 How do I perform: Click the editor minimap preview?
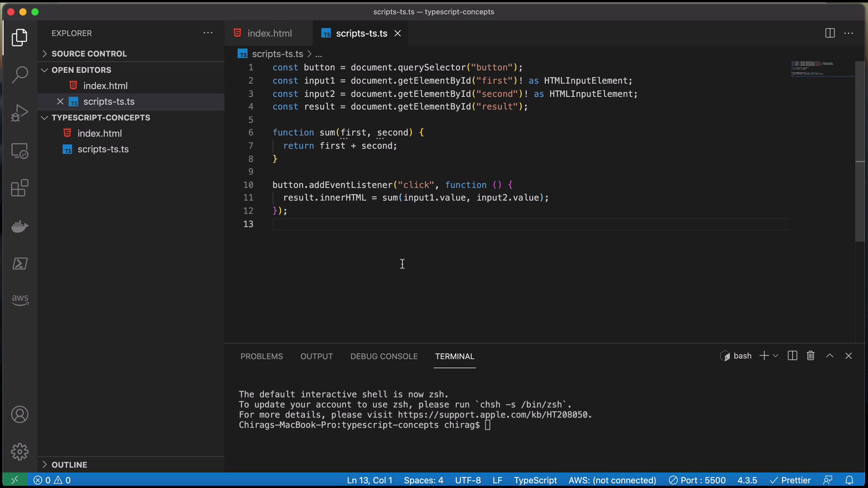(822, 69)
